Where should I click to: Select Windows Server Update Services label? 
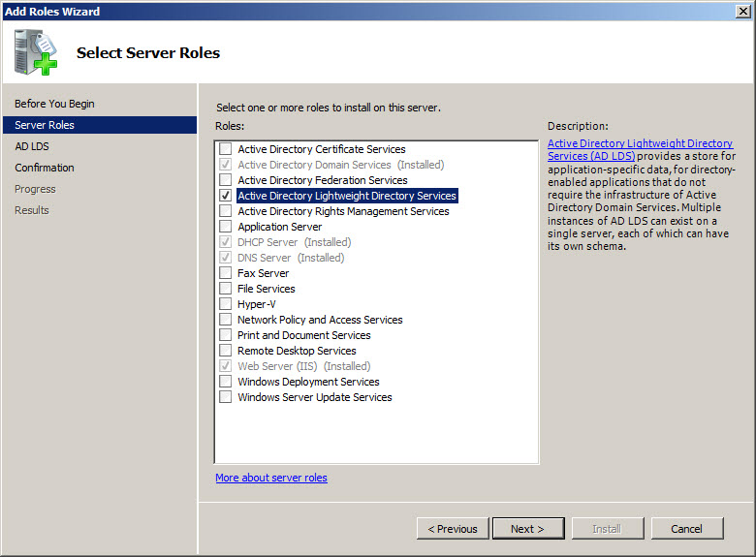point(314,397)
